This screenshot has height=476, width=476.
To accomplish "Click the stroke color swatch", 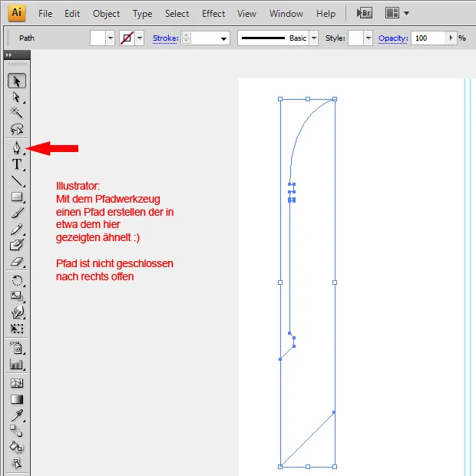I will (127, 38).
